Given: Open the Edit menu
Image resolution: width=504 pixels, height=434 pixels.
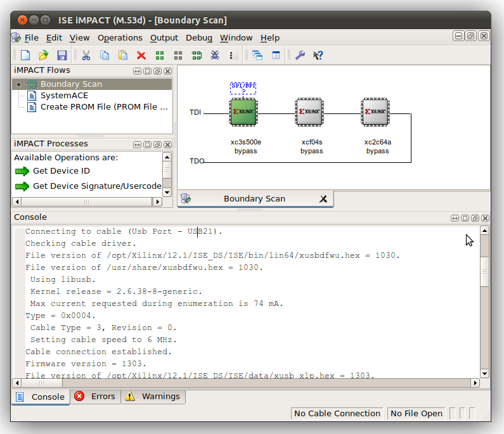Looking at the screenshot, I should point(54,38).
